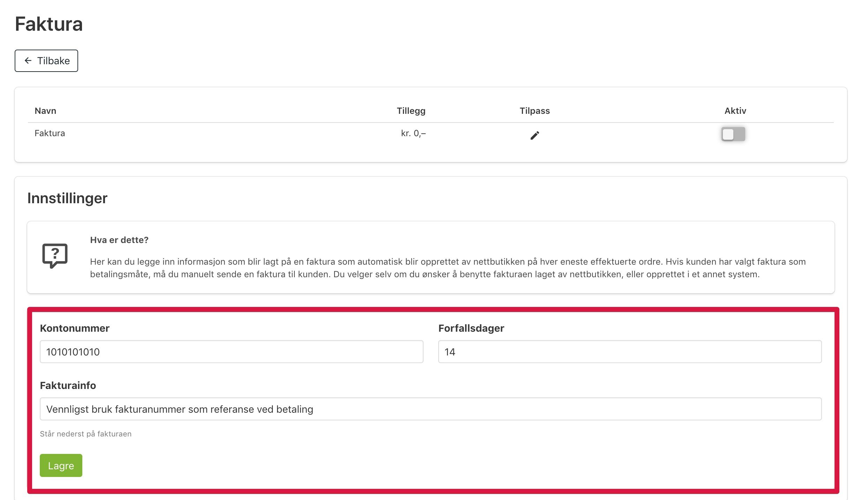The image size is (868, 500).
Task: Click the Faktura page title
Action: pos(49,24)
